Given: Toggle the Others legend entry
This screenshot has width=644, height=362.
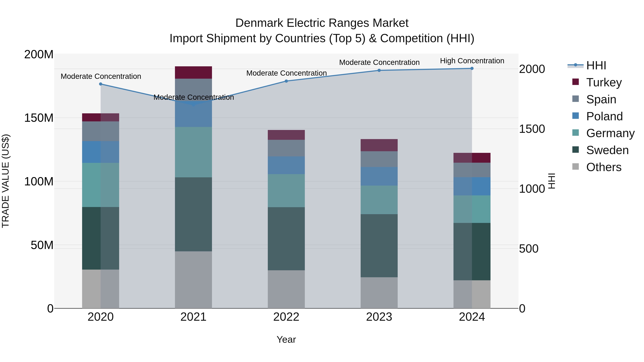Looking at the screenshot, I should tap(597, 167).
